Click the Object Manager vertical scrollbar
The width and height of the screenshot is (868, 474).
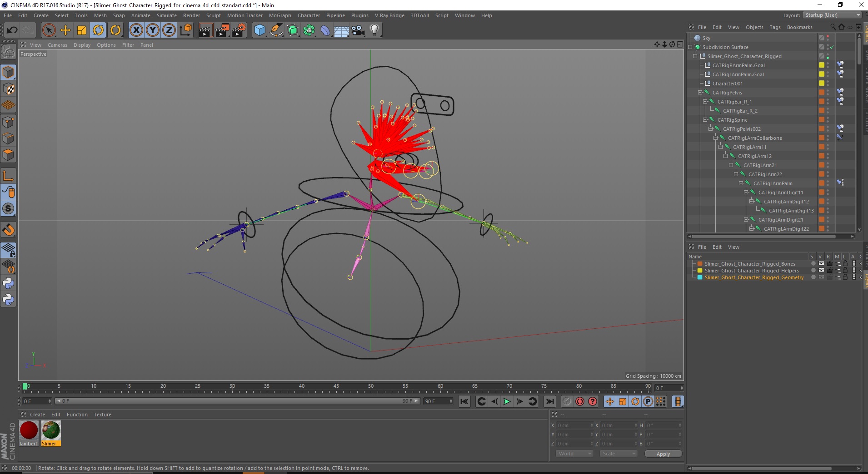(x=859, y=50)
